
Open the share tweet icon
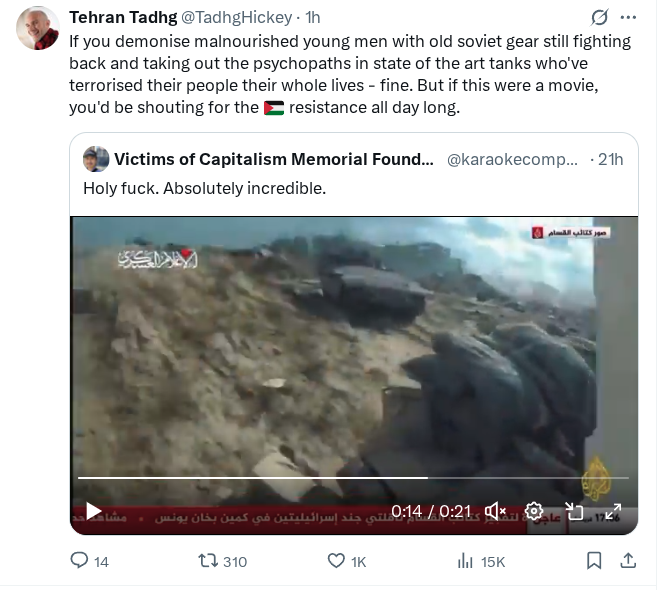coord(628,561)
